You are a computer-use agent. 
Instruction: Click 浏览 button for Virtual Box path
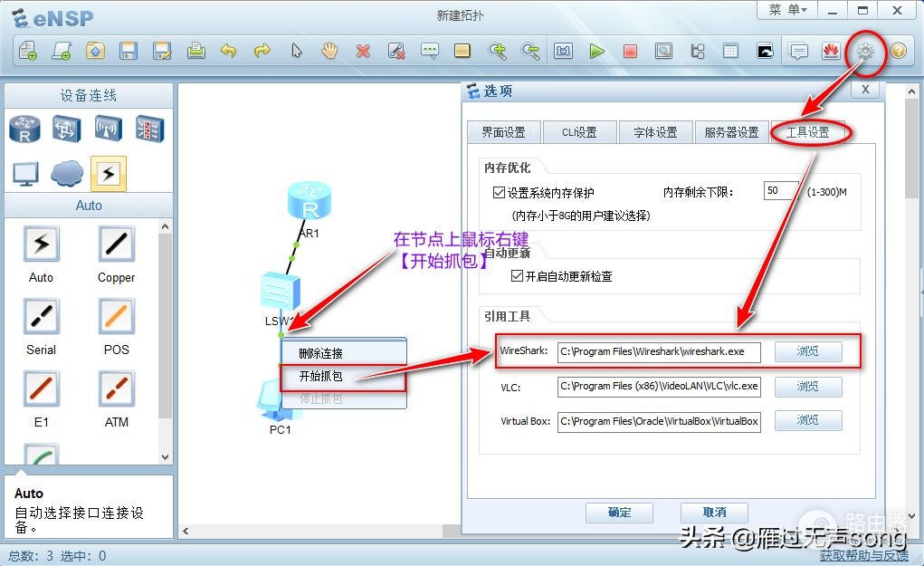[x=808, y=420]
